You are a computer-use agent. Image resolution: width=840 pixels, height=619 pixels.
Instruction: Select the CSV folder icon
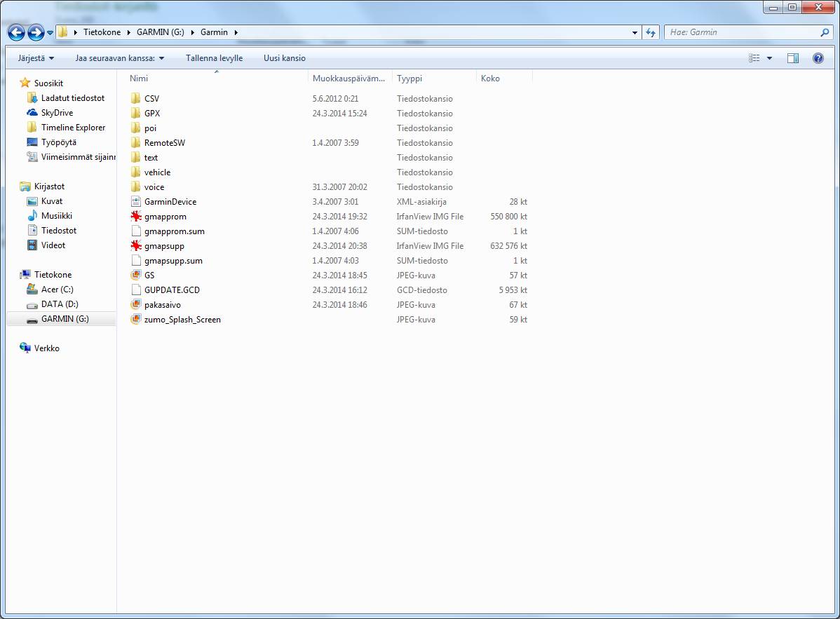tap(136, 99)
